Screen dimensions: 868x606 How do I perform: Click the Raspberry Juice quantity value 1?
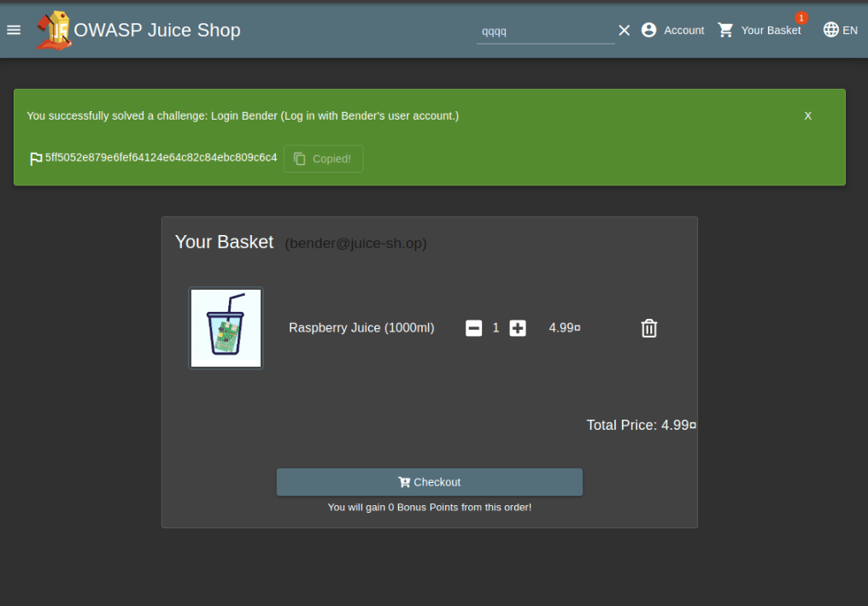(x=496, y=328)
